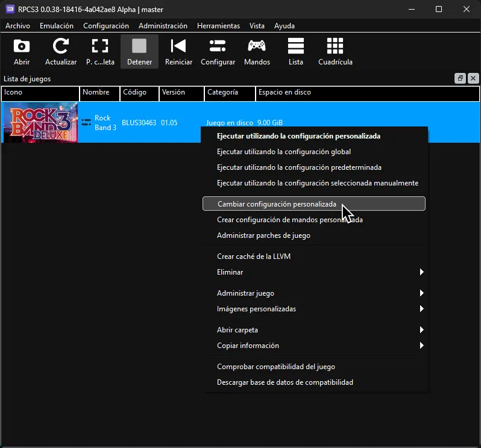
Task: Click the 01.05 version cell
Action: tap(169, 123)
